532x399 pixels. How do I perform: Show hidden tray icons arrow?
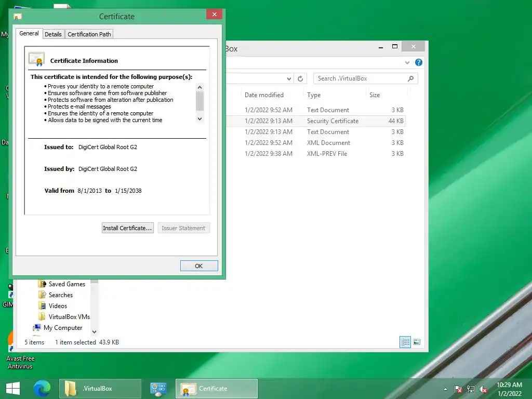point(445,389)
